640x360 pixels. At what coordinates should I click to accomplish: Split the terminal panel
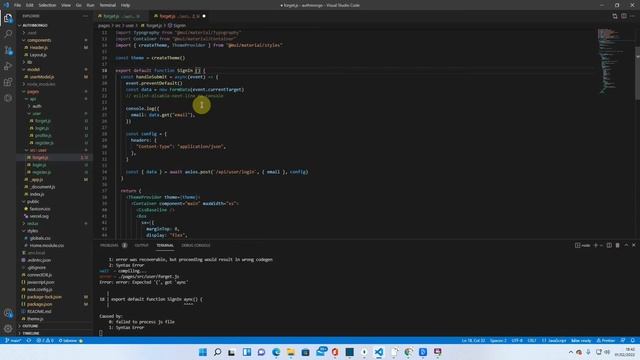pos(609,245)
